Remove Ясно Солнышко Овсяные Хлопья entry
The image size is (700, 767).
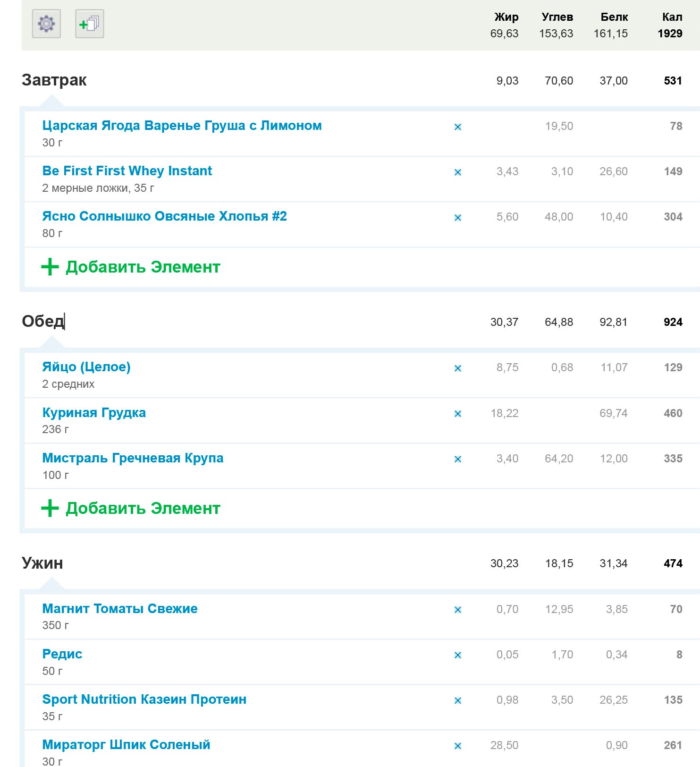click(457, 217)
